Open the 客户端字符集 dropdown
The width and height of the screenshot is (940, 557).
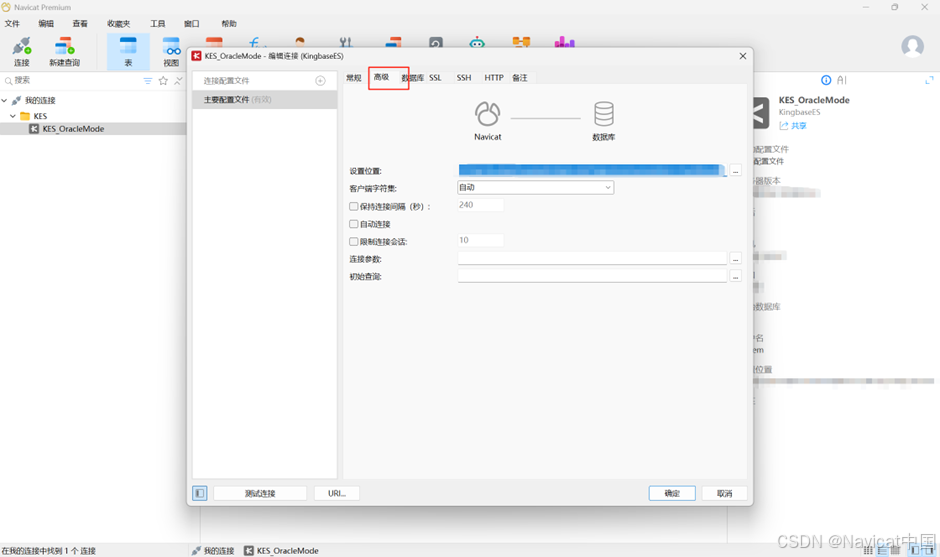(535, 188)
